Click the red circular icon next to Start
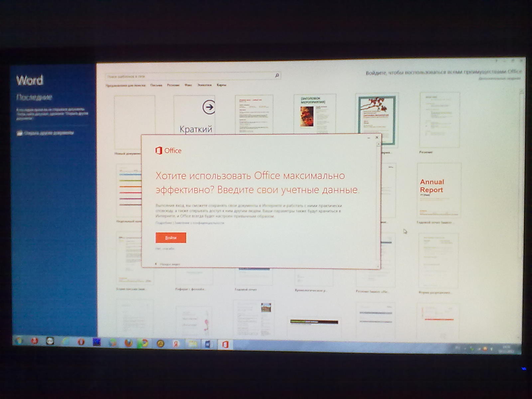The image size is (532, 399). [x=35, y=341]
